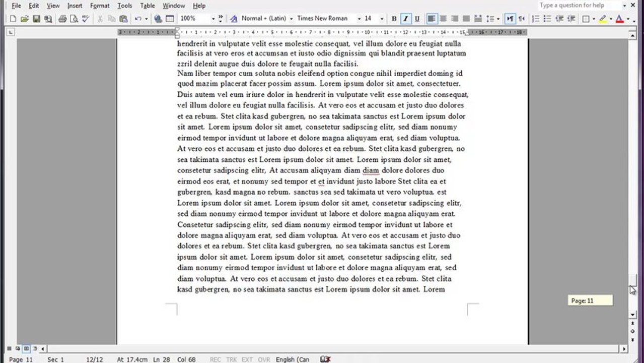The height and width of the screenshot is (363, 644).
Task: Open the File menu
Action: (x=16, y=6)
